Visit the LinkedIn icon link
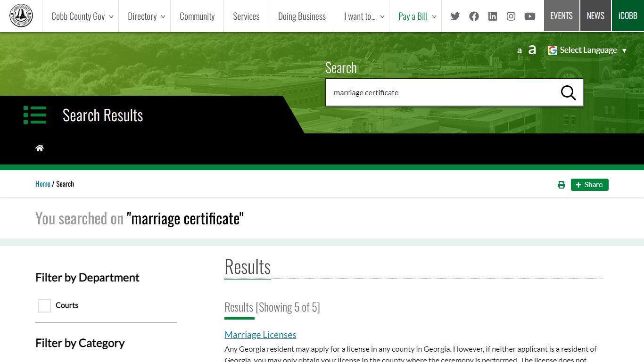This screenshot has width=644, height=362. click(493, 16)
